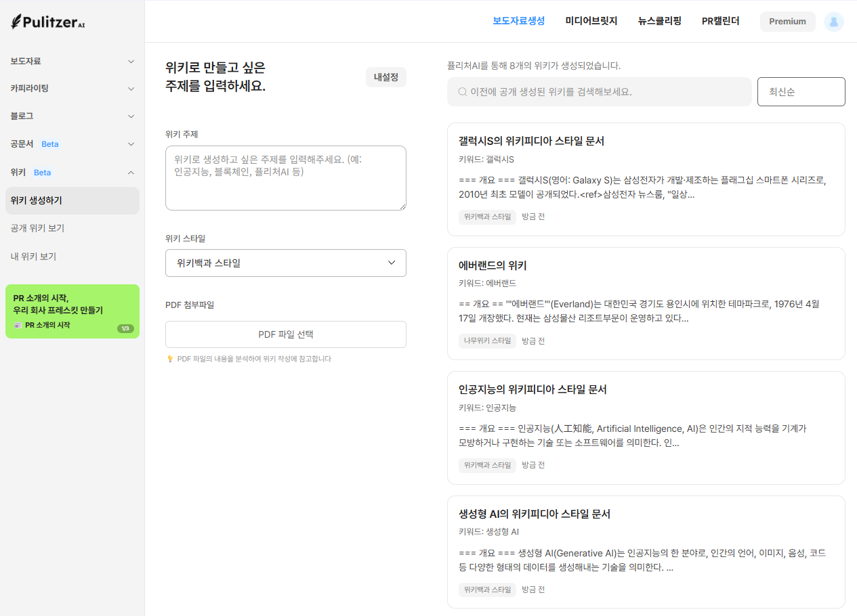The width and height of the screenshot is (857, 616).
Task: Open the 에버랜드의 위키 card
Action: [x=646, y=303]
